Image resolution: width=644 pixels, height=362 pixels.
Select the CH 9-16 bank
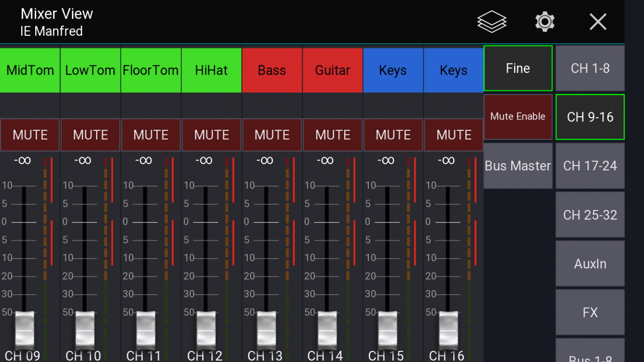pyautogui.click(x=590, y=117)
